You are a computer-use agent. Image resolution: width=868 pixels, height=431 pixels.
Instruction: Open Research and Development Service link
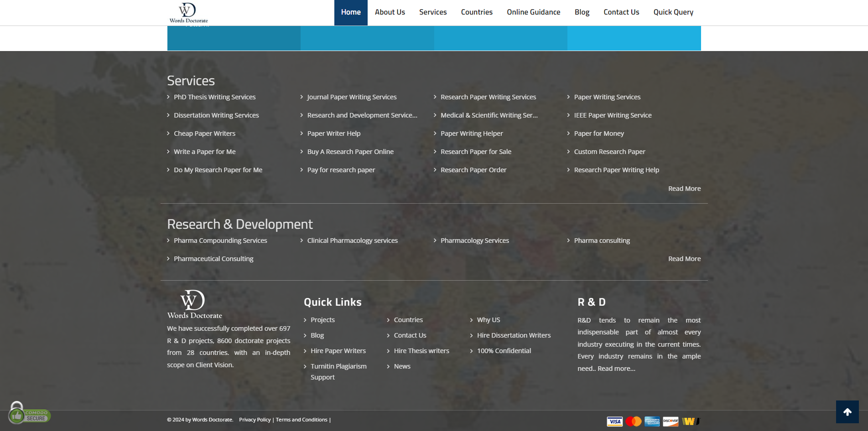coord(362,115)
